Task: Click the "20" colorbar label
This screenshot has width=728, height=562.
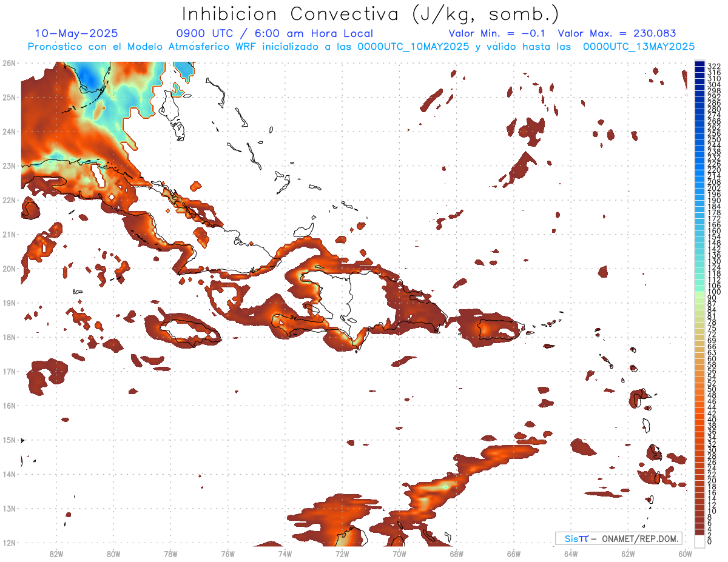Action: pos(712,480)
